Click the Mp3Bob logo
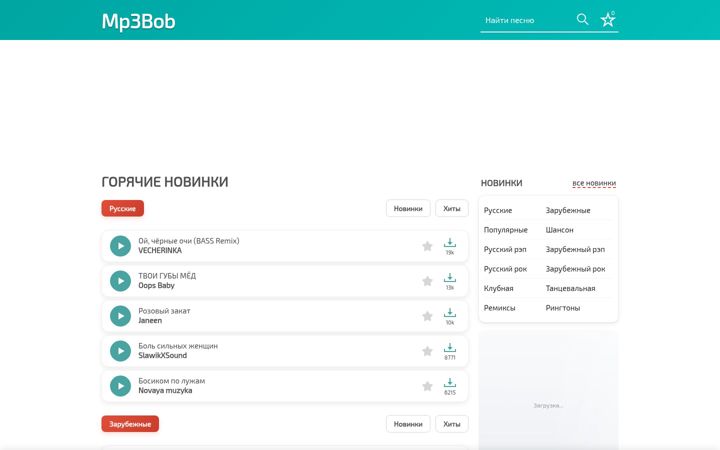The image size is (720, 450). pyautogui.click(x=138, y=21)
